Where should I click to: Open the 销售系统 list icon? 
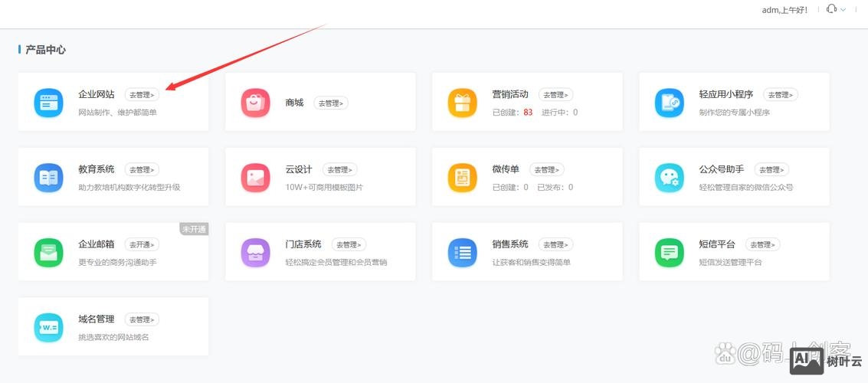click(x=462, y=253)
